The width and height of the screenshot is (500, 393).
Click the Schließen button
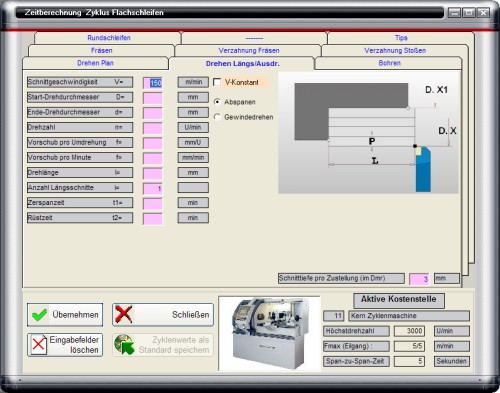[163, 315]
